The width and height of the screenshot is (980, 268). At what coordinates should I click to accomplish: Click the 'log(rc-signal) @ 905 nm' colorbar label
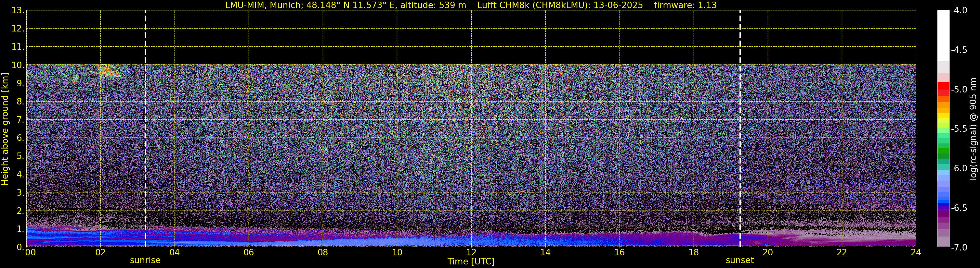973,129
